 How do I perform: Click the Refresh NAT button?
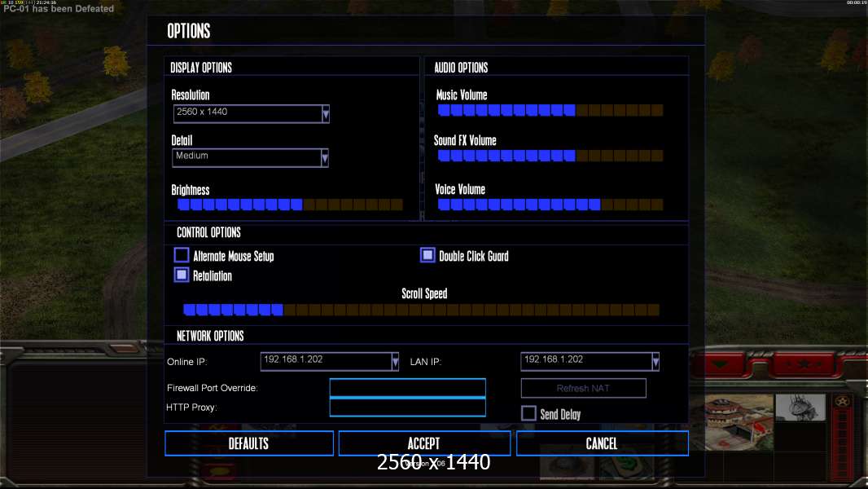pyautogui.click(x=584, y=388)
